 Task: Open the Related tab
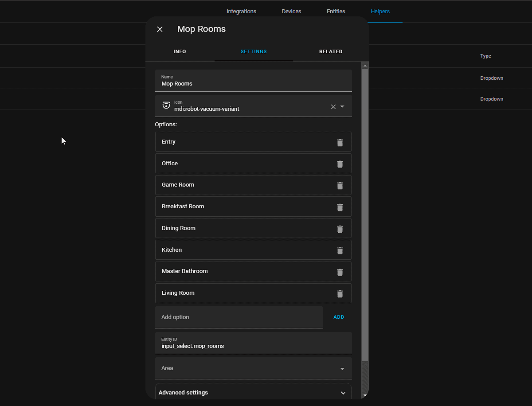pos(331,51)
